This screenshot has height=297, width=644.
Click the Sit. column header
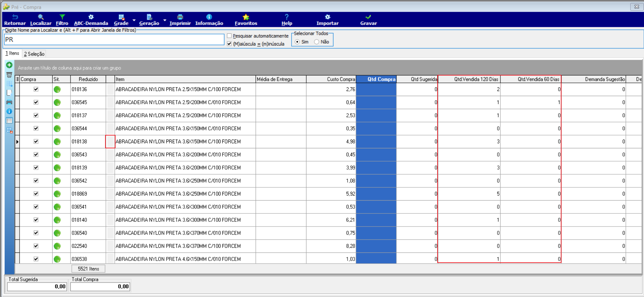[61, 79]
